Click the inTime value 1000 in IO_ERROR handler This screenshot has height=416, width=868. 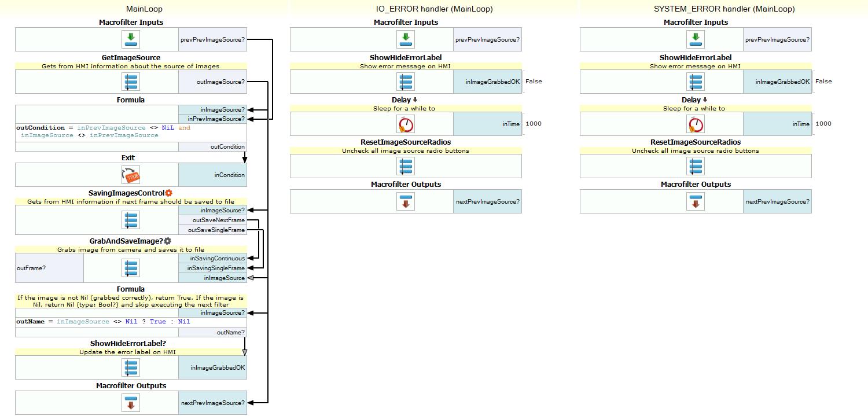[534, 124]
